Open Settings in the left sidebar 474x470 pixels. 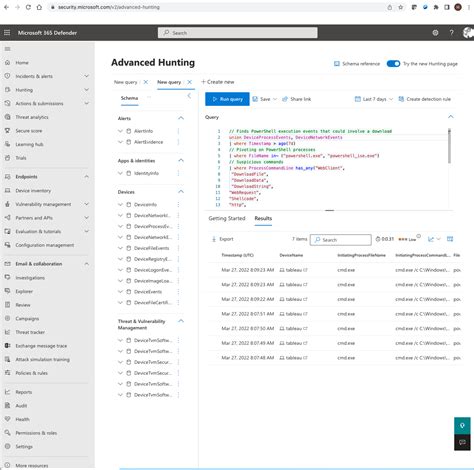click(24, 447)
